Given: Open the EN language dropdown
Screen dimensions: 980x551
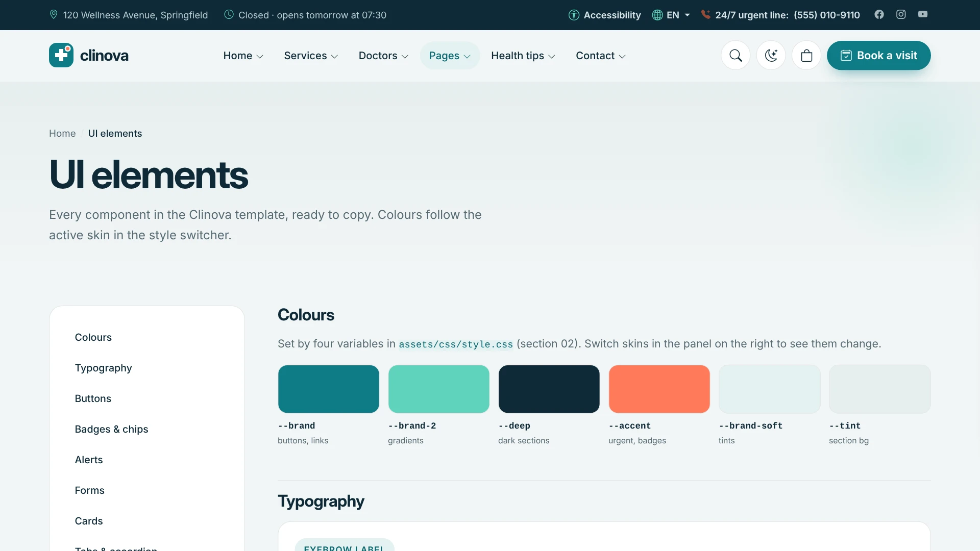Looking at the screenshot, I should [x=671, y=15].
